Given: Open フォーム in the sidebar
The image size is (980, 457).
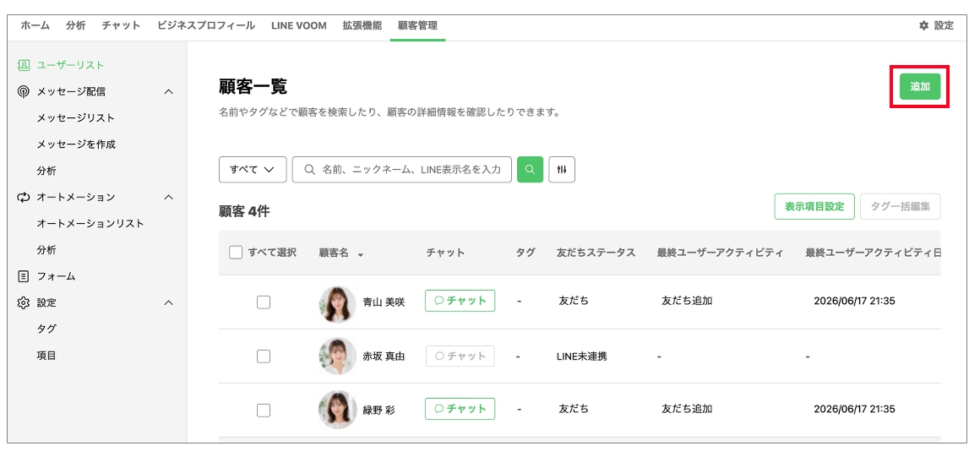Looking at the screenshot, I should coord(57,275).
